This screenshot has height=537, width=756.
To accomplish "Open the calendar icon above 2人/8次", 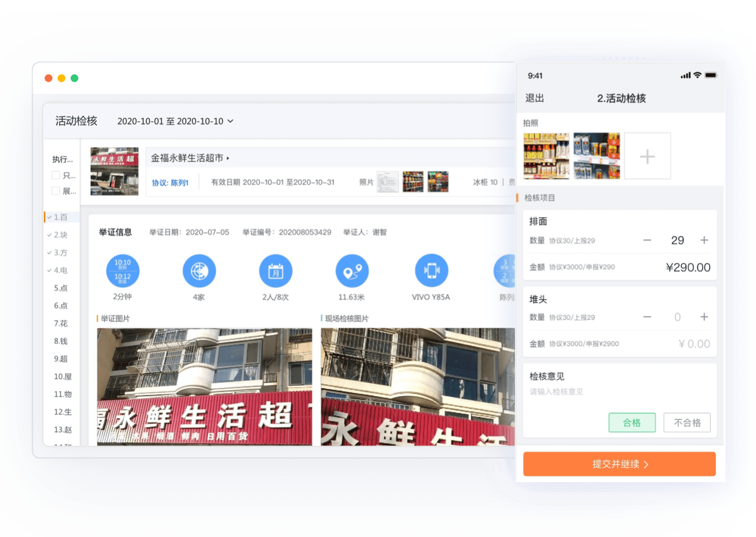I will tap(276, 270).
